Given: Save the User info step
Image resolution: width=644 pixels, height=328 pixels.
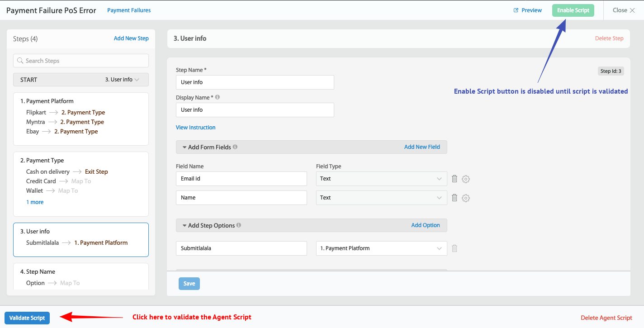Looking at the screenshot, I should point(189,283).
